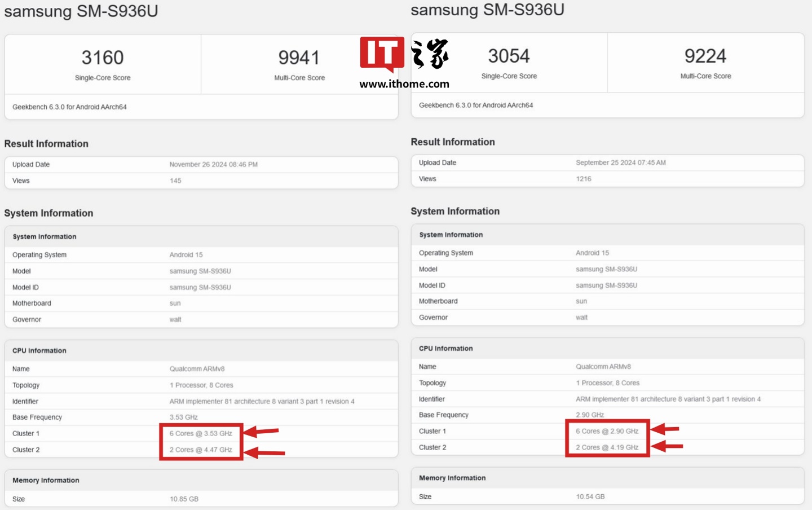
Task: Click the 10.54 GB memory size value
Action: [x=590, y=497]
